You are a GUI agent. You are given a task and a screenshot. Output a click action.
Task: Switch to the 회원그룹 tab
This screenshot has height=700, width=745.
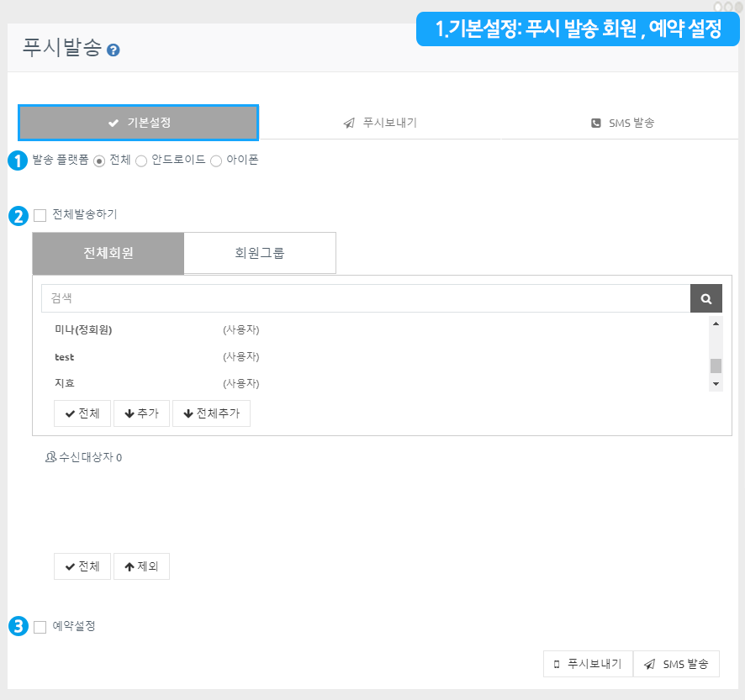(x=260, y=253)
